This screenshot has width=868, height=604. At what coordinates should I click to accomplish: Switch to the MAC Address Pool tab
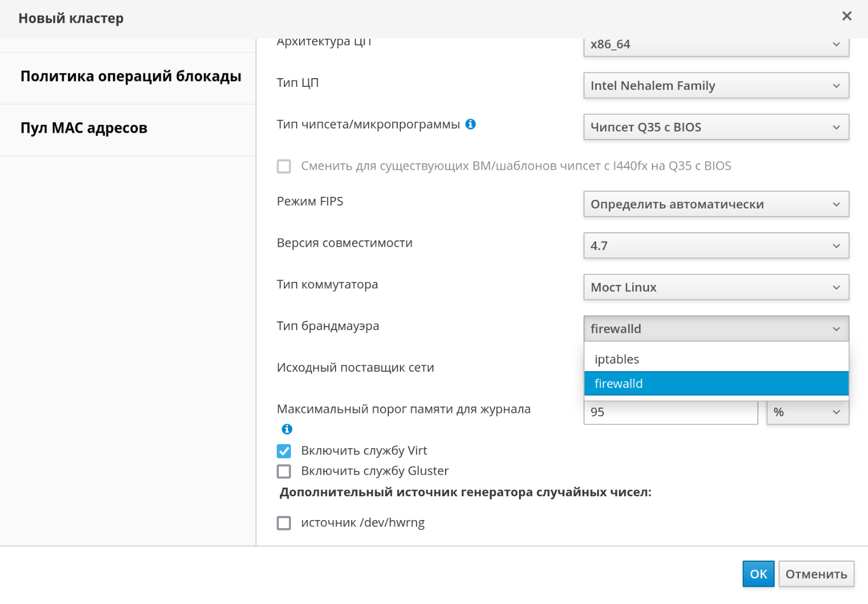84,128
